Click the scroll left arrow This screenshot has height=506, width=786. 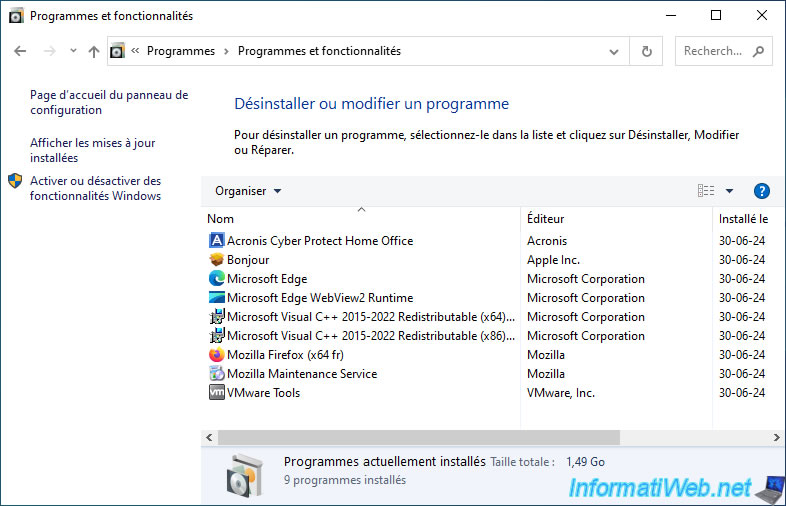click(x=209, y=437)
